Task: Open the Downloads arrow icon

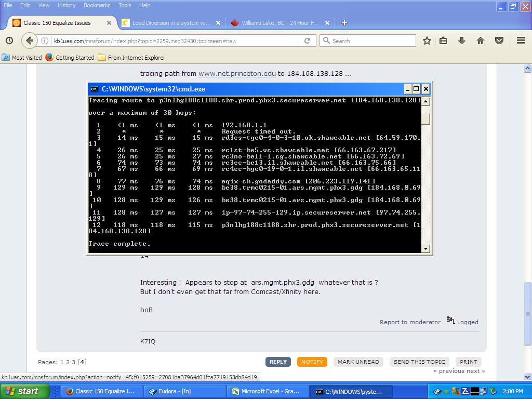Action: coord(461,41)
